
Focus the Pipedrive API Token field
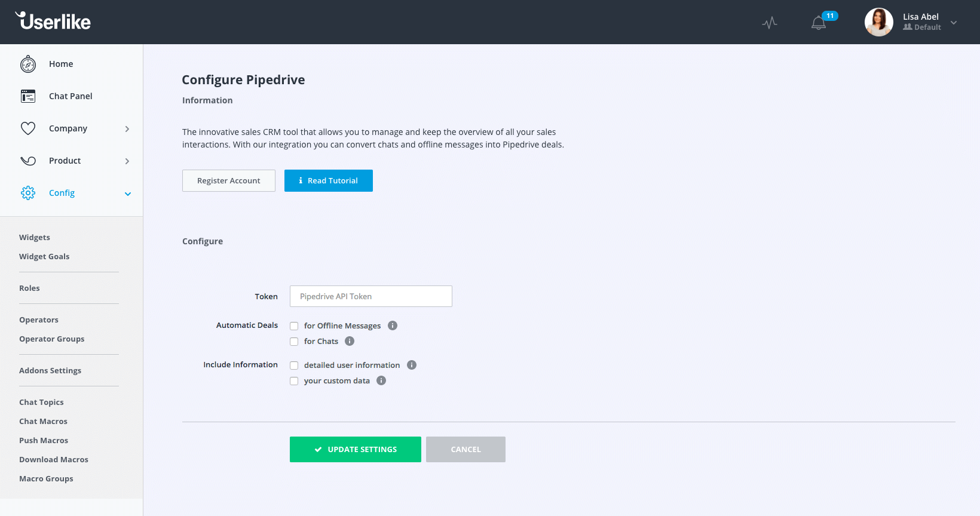click(x=371, y=296)
